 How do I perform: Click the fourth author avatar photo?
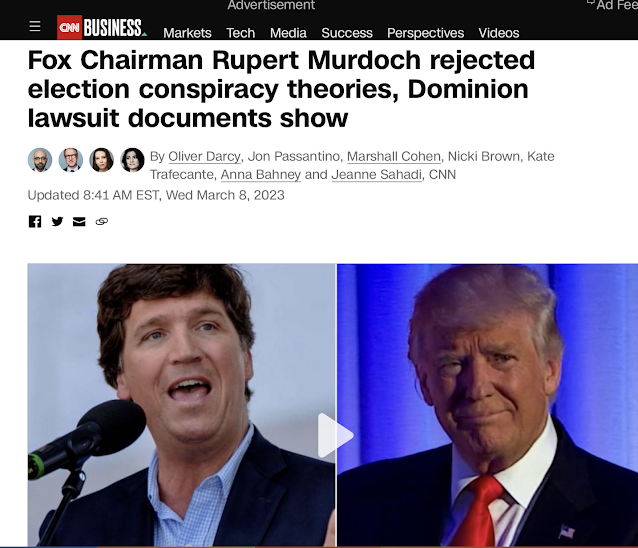133,160
